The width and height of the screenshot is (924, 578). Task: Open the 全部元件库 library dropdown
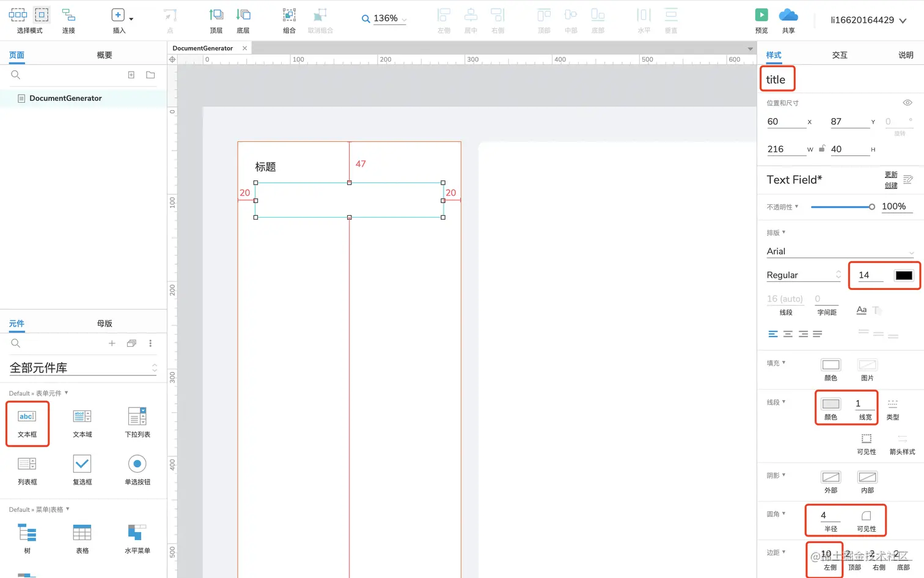[x=82, y=368]
